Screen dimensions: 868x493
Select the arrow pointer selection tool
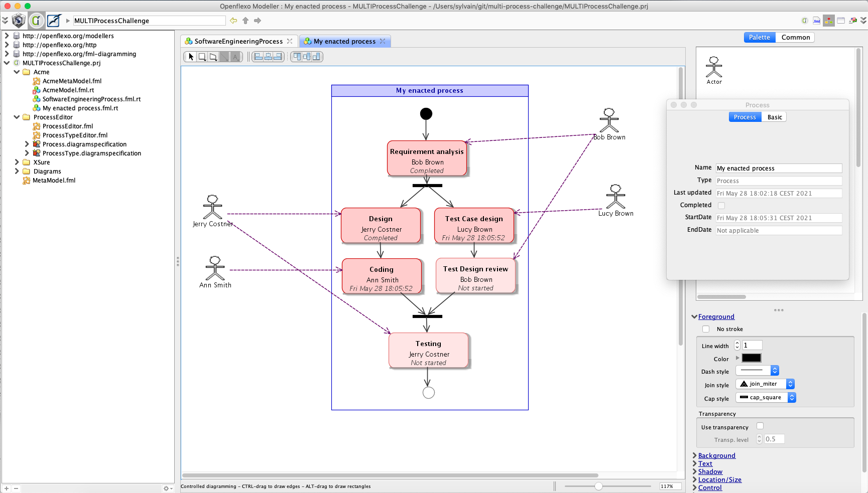[x=191, y=57]
